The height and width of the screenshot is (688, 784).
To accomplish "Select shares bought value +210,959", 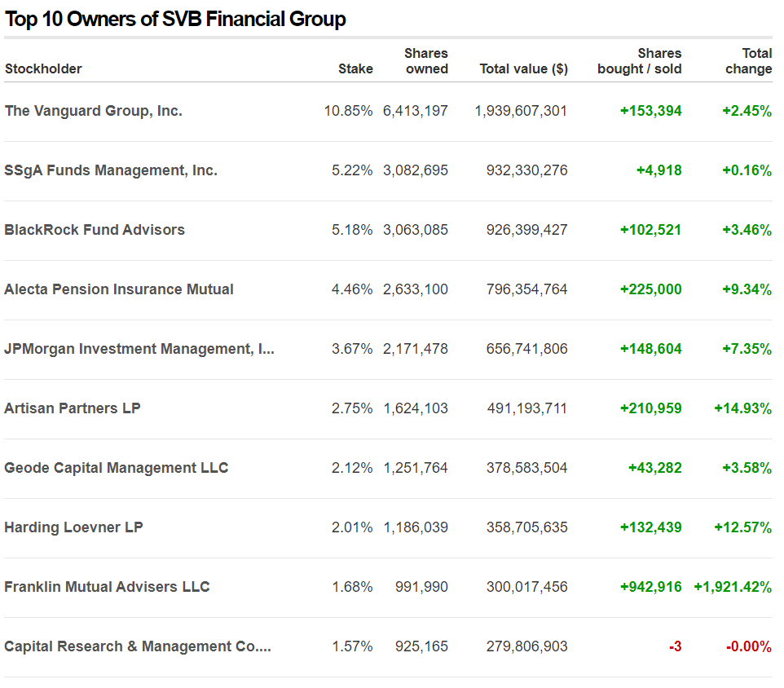I will point(651,408).
